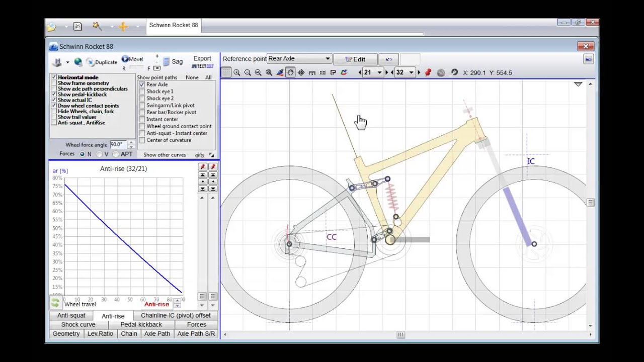Switch to Chainline-IC (pivot) offset tab
The width and height of the screenshot is (644, 362).
(176, 316)
